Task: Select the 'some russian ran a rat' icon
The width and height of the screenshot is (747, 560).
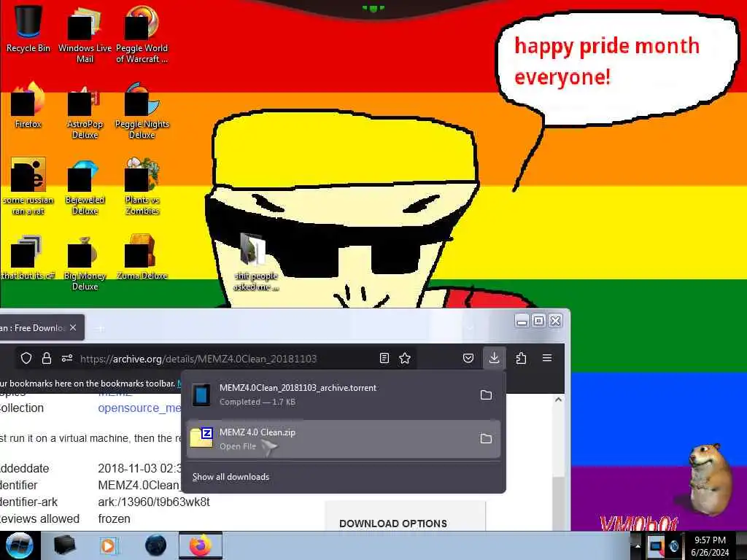Action: [28, 186]
